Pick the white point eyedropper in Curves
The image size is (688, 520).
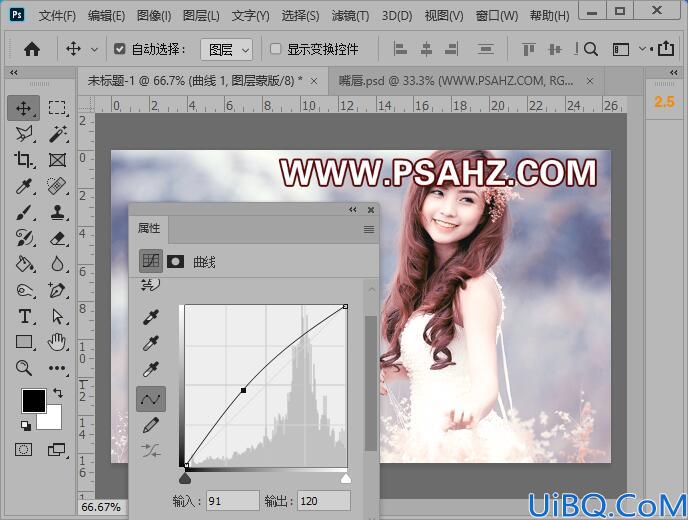click(x=151, y=369)
